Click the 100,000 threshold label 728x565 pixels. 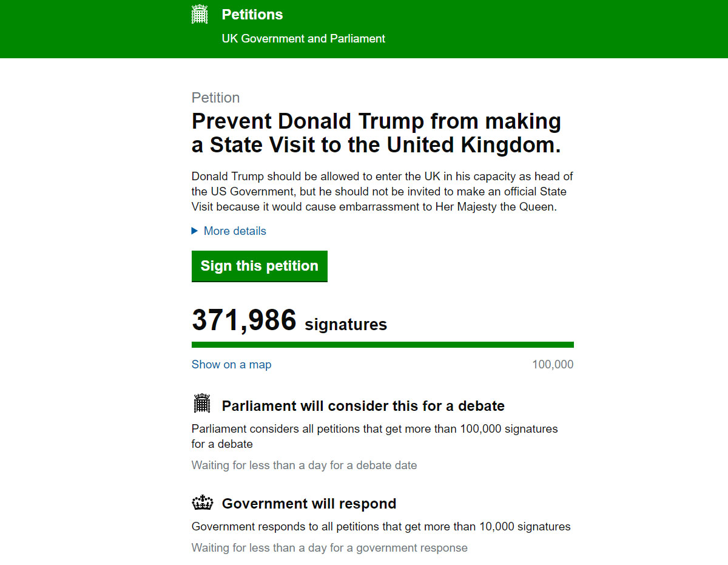click(x=553, y=364)
